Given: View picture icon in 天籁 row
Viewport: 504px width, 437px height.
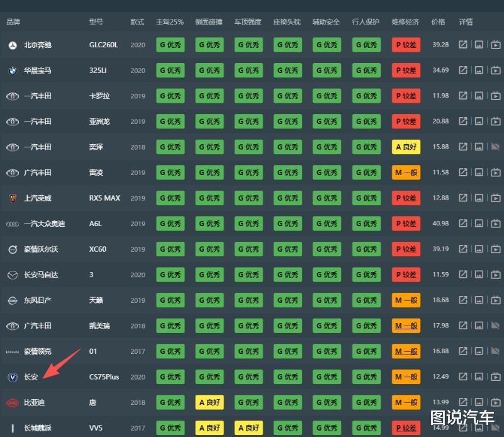Looking at the screenshot, I should 479,300.
